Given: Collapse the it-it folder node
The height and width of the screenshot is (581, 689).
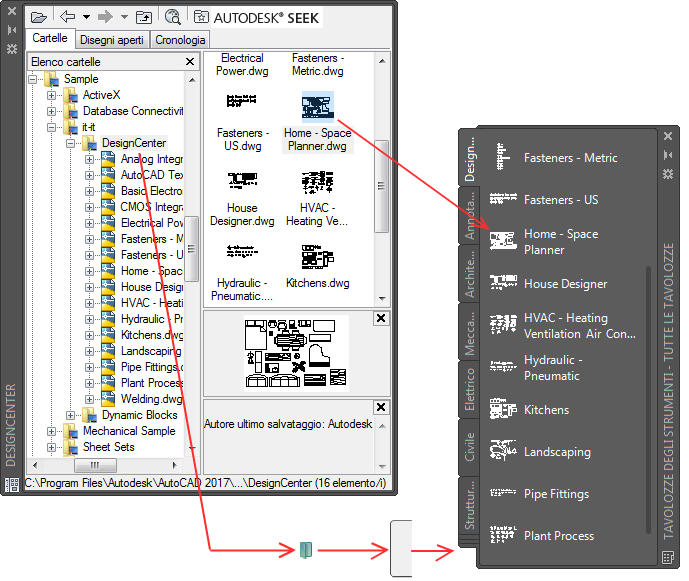Looking at the screenshot, I should coord(51,127).
